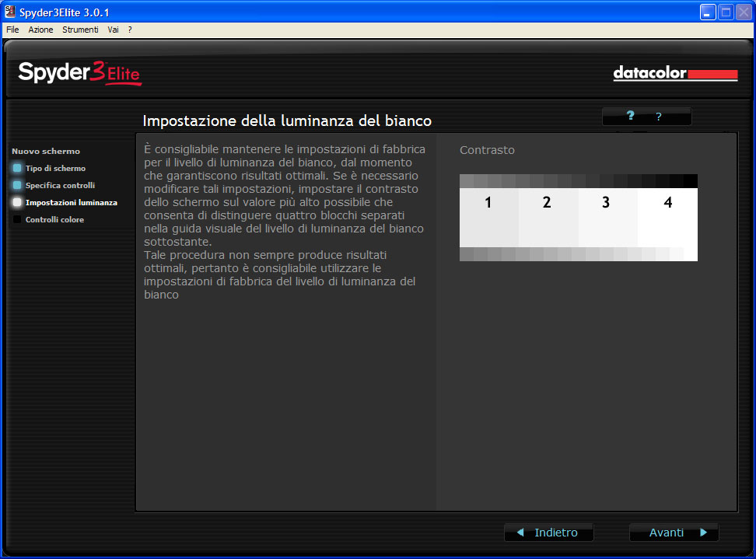Viewport: 756px width, 559px height.
Task: Select the Controlli colore step
Action: (x=54, y=220)
